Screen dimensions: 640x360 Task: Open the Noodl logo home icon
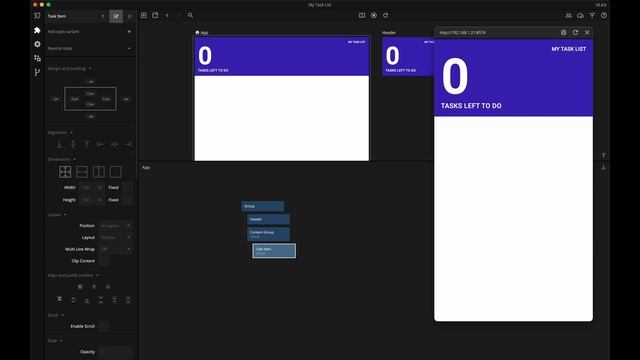click(x=37, y=16)
